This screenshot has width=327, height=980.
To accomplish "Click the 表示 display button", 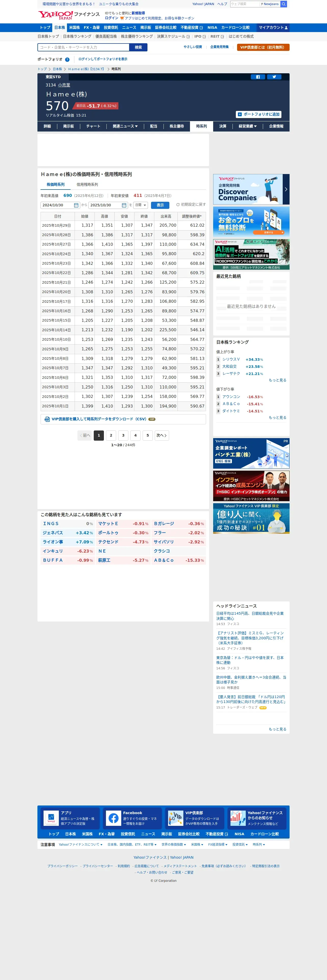I will coord(160,205).
